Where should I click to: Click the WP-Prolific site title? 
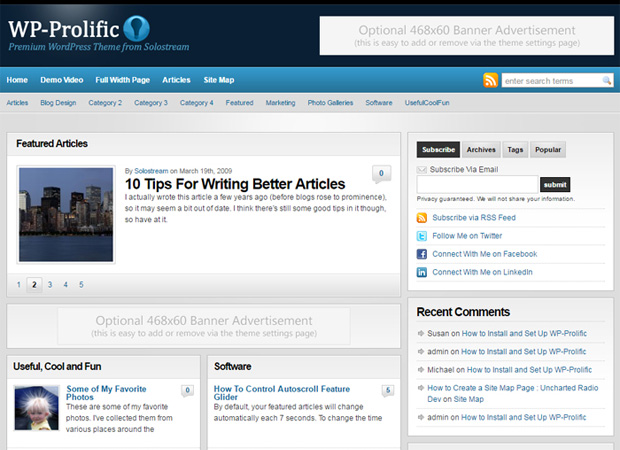(x=64, y=29)
